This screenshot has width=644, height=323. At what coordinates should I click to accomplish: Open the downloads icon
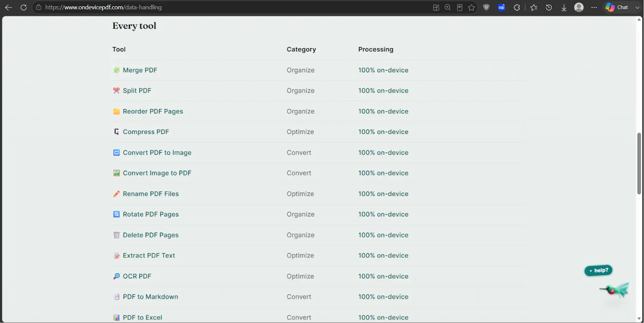pyautogui.click(x=564, y=7)
